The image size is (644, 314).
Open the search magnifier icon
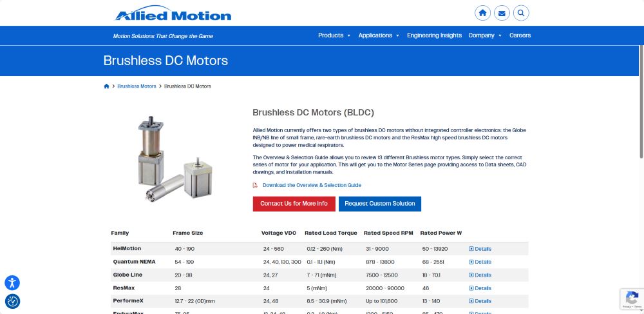click(521, 13)
